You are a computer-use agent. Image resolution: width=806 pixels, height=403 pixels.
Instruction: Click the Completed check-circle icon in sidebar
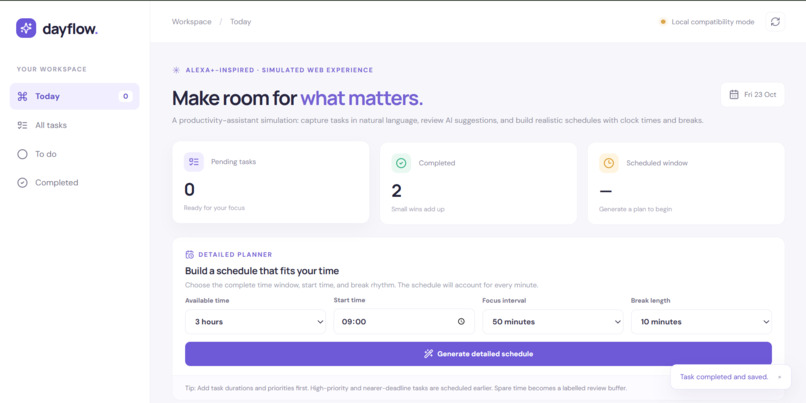(22, 182)
